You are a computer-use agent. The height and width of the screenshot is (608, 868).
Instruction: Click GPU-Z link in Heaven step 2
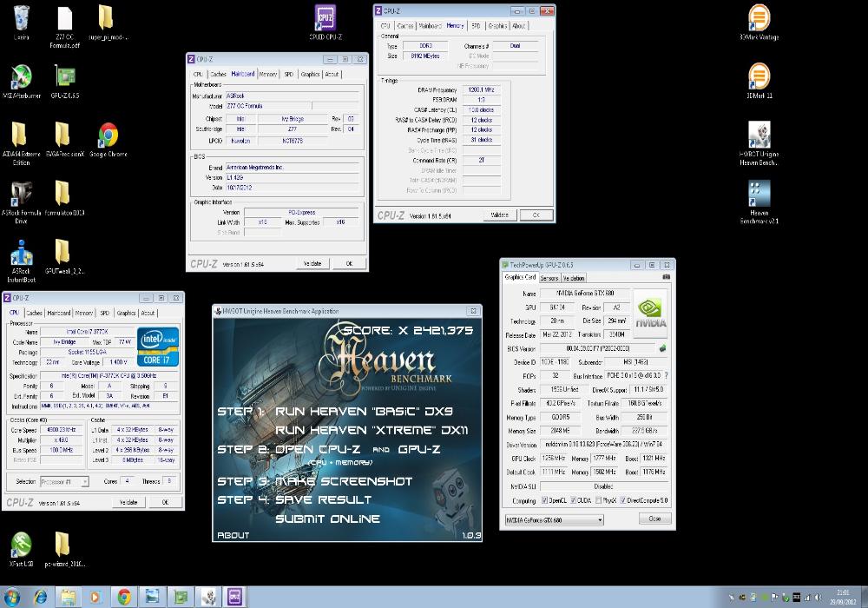click(419, 449)
